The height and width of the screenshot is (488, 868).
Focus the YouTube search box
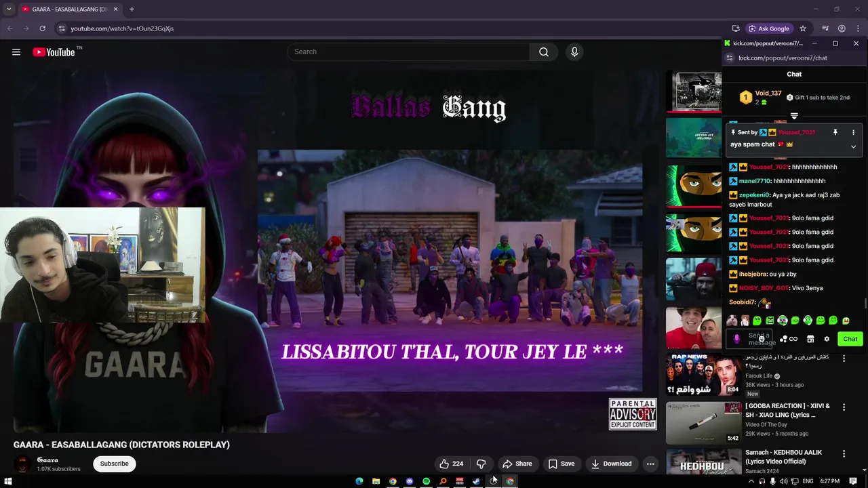tap(408, 52)
